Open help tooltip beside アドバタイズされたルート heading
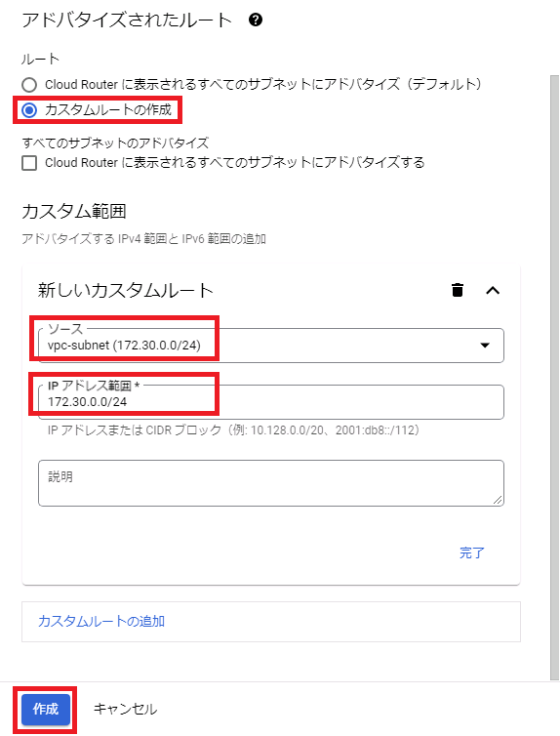 [256, 20]
